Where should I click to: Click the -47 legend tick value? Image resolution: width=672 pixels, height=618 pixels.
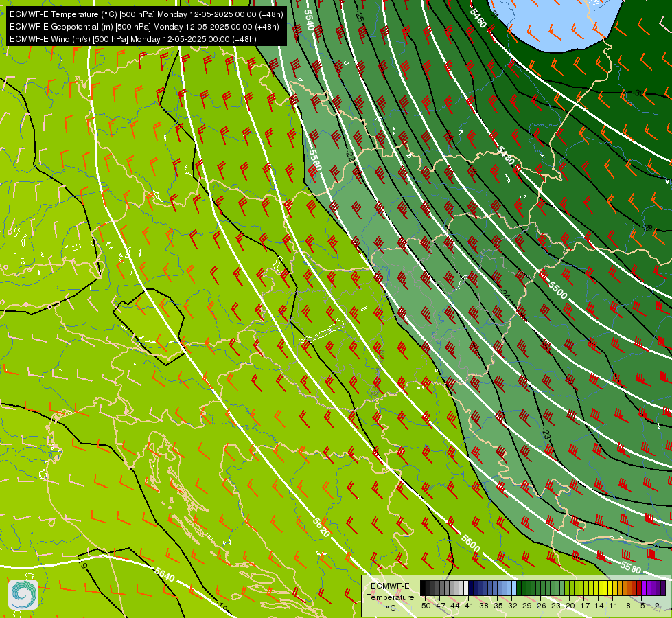(x=439, y=606)
